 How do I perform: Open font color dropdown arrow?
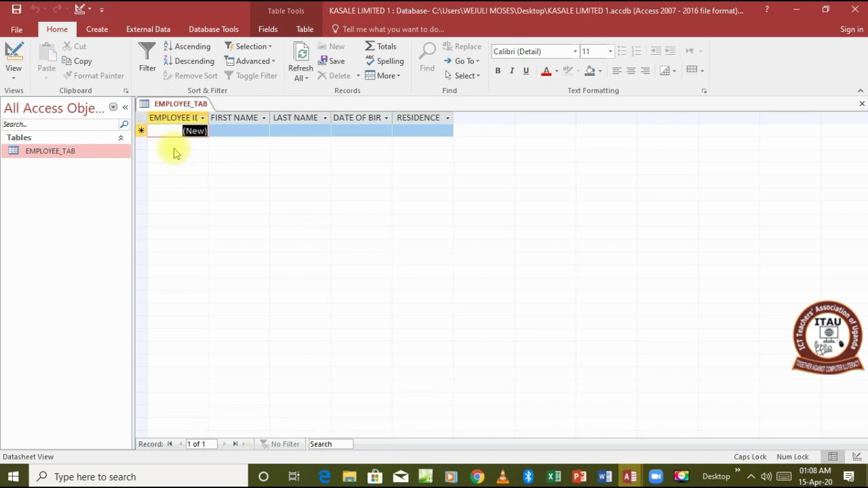pos(557,70)
